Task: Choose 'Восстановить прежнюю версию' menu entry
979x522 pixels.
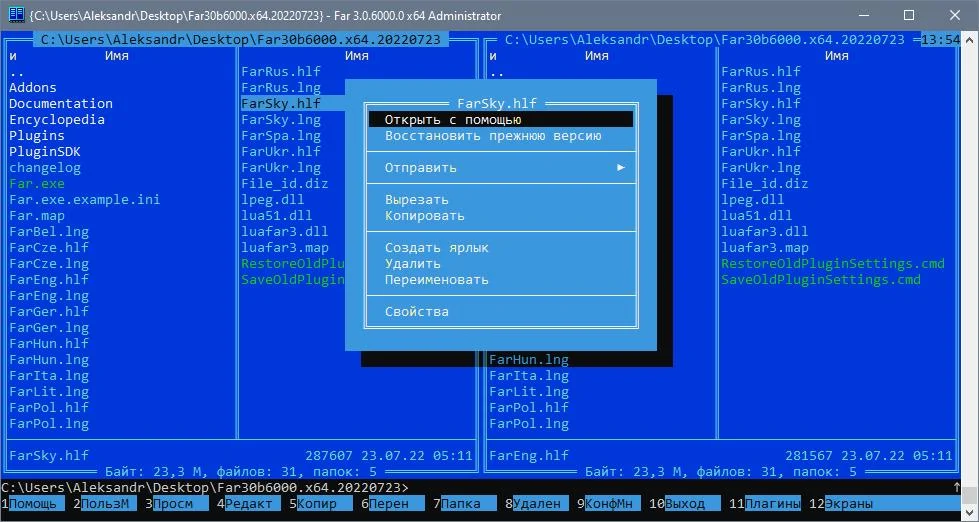Action: [492, 136]
